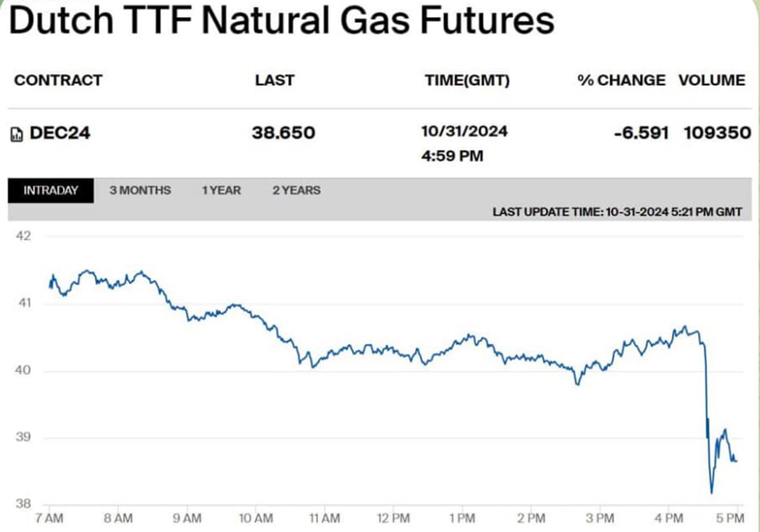Click the 12 PM x-axis label
This screenshot has width=760, height=532.
[393, 518]
